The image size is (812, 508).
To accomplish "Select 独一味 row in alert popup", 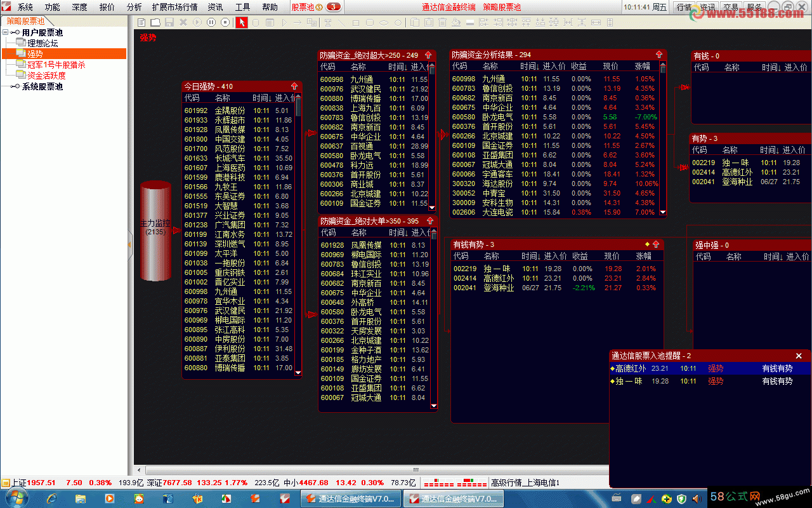I will coord(710,381).
